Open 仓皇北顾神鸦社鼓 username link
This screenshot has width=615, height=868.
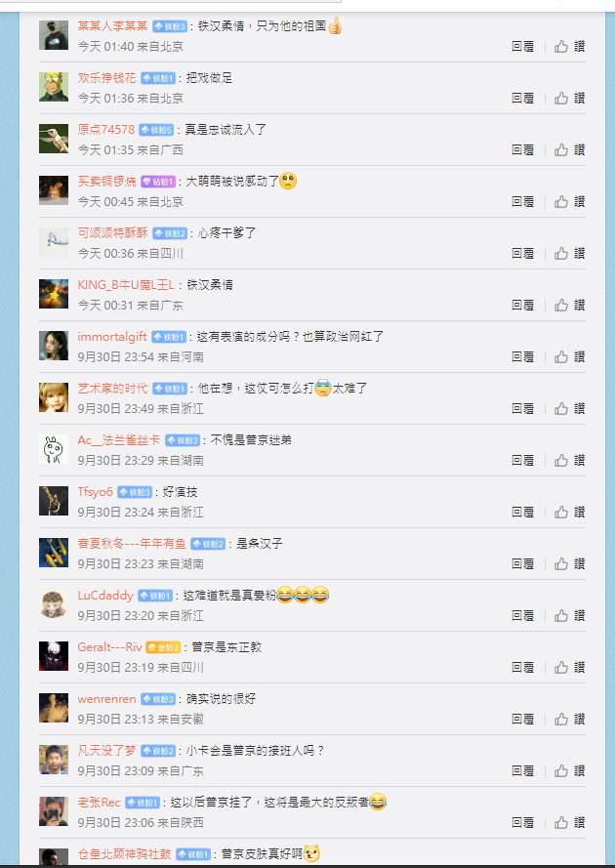tap(125, 854)
